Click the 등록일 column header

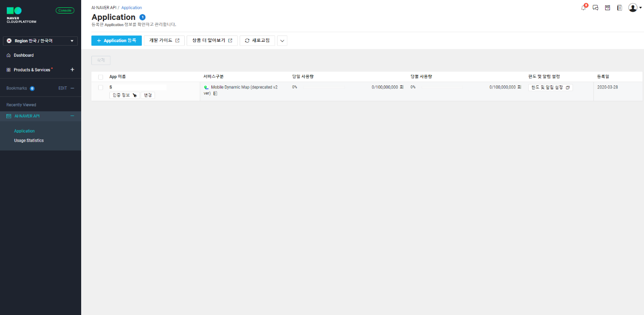click(x=603, y=77)
